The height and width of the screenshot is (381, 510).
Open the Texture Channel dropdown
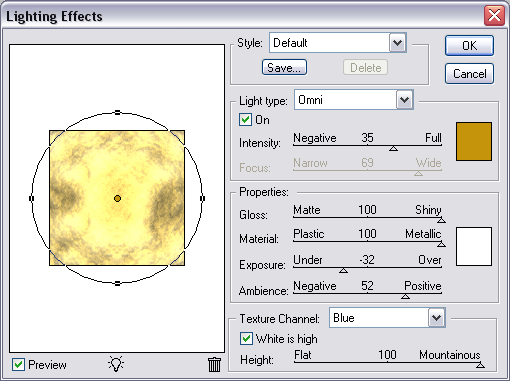437,318
